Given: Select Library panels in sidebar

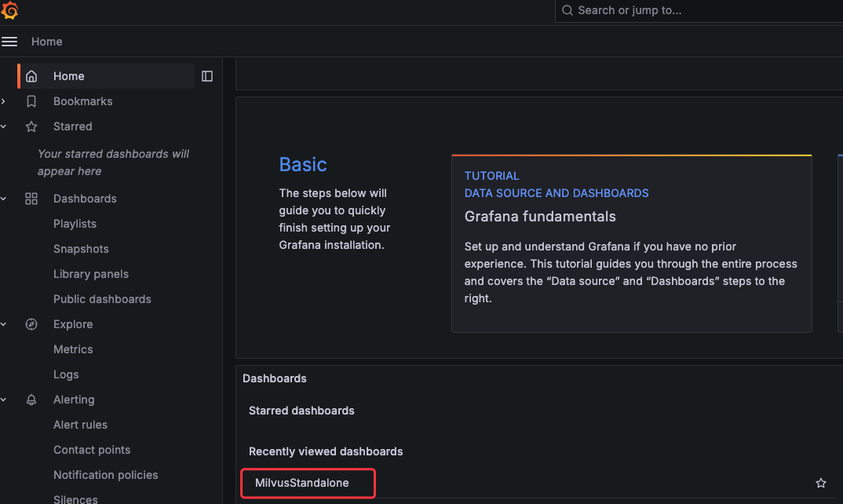Looking at the screenshot, I should (91, 274).
